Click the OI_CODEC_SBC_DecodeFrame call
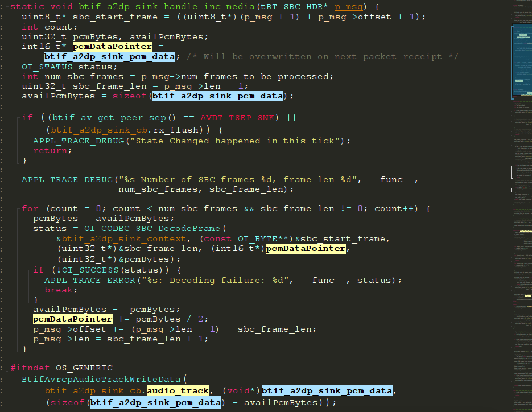Viewport: 532px width, 412px height. (x=152, y=228)
